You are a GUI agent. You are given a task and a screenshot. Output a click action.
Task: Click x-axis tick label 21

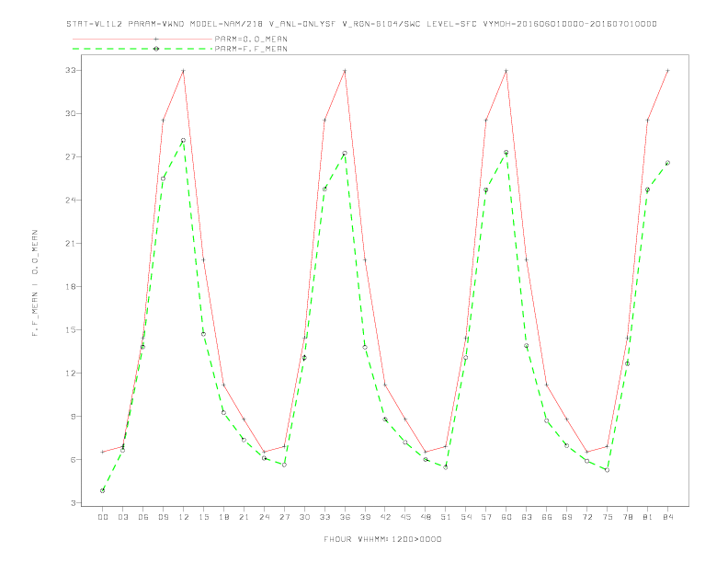[244, 517]
